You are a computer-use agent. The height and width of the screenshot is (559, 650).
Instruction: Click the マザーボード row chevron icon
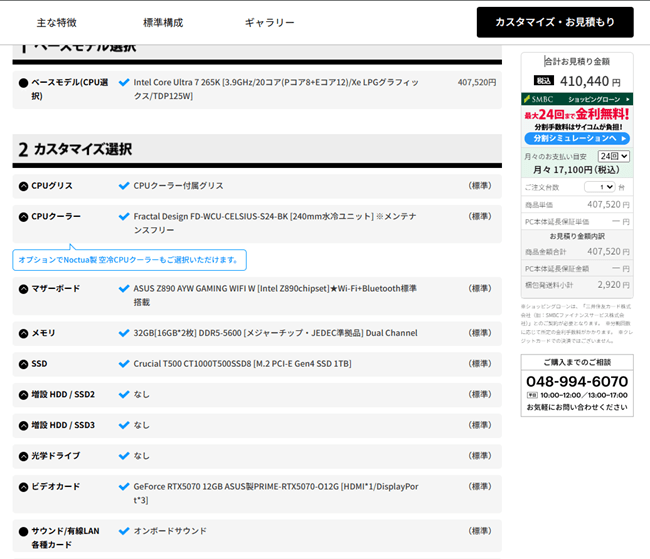(23, 288)
